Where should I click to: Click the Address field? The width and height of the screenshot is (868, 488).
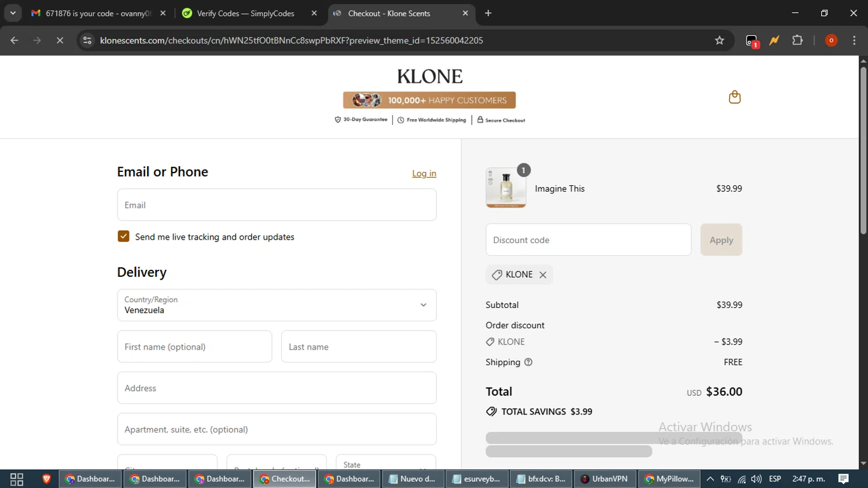(x=277, y=388)
